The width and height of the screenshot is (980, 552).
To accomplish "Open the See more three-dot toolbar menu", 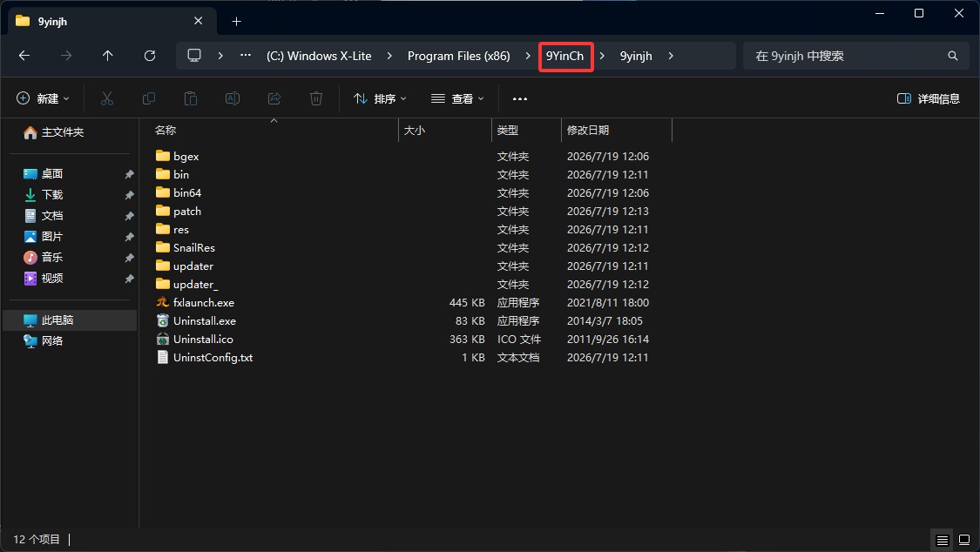I will pyautogui.click(x=520, y=98).
